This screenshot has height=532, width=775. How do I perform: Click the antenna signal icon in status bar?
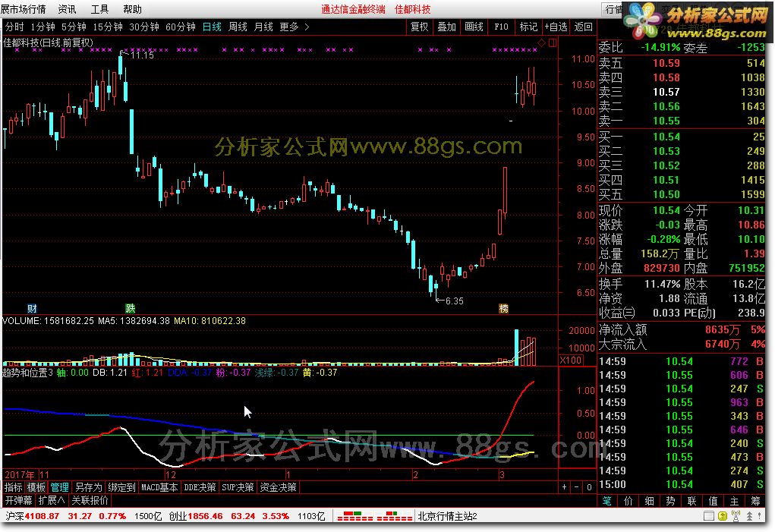pyautogui.click(x=736, y=516)
